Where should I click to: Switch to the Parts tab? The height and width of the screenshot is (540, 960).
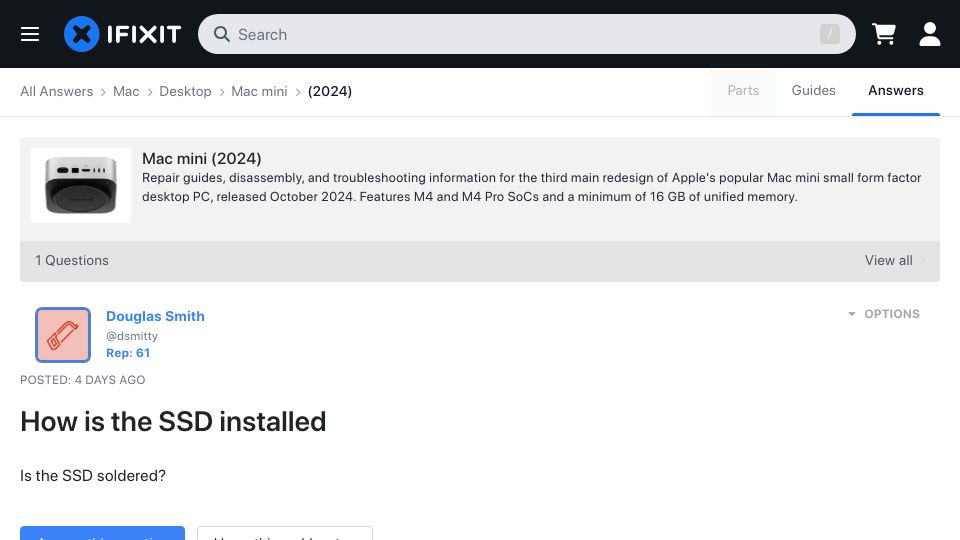743,91
